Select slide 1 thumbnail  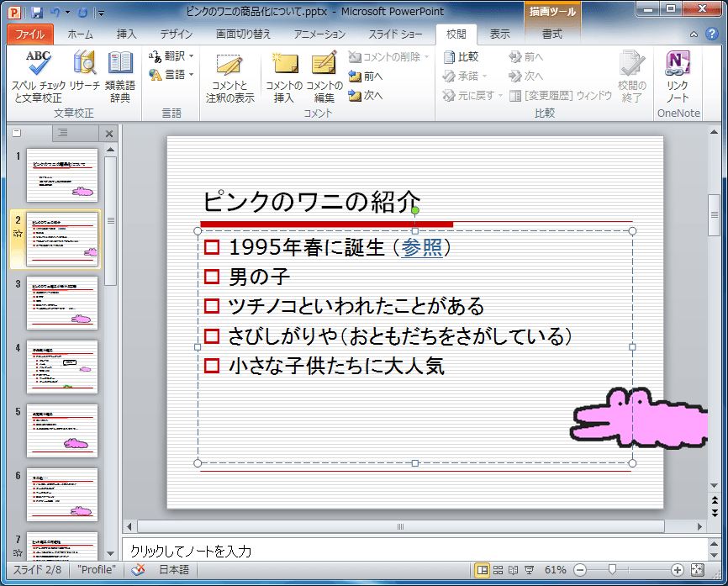click(x=62, y=175)
